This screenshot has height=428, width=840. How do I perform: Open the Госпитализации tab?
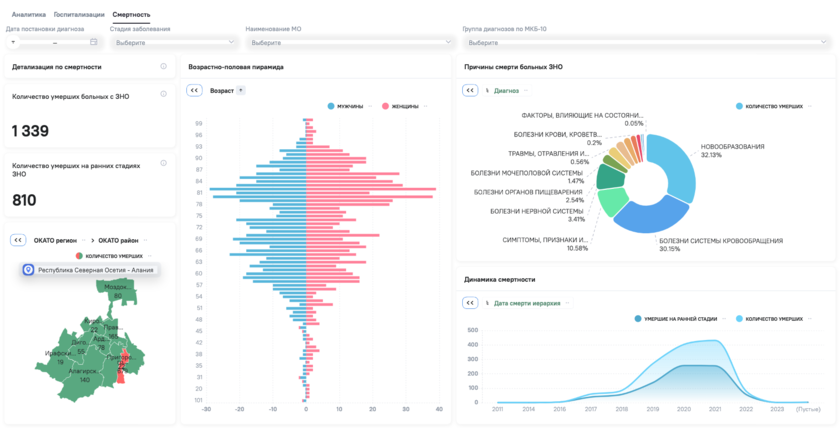click(79, 15)
